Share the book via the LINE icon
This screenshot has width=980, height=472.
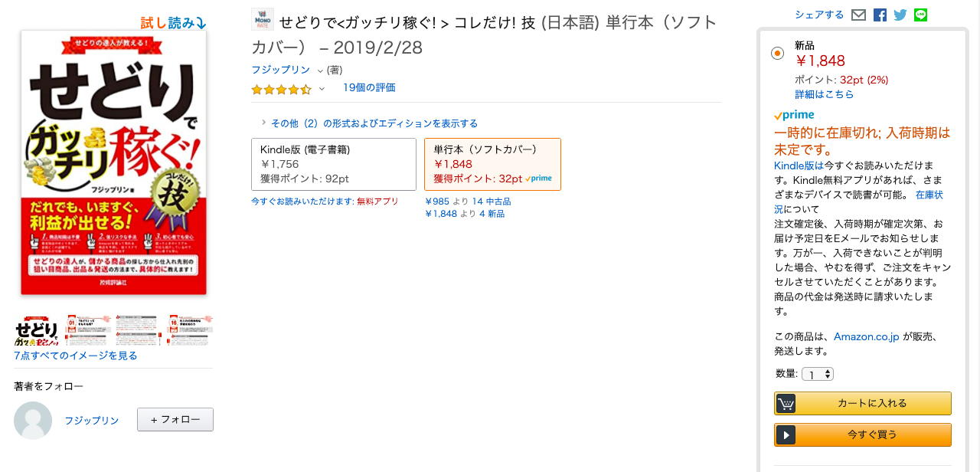click(920, 15)
